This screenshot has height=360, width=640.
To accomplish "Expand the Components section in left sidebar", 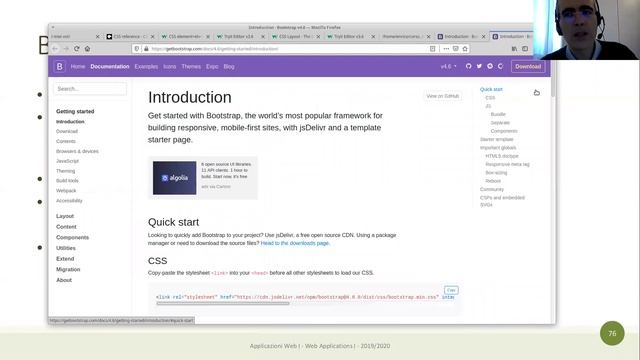I will [x=72, y=237].
